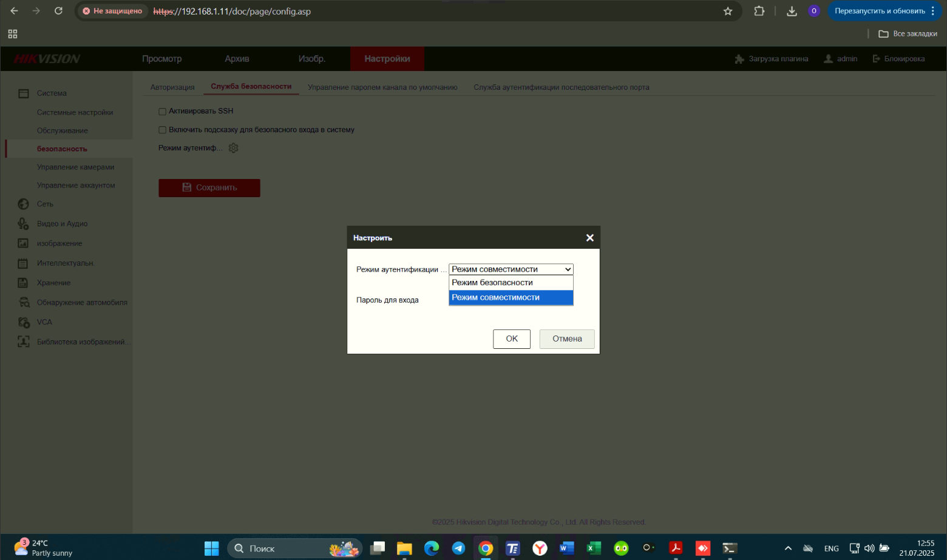
Task: Open Chrome menu three dots
Action: [x=933, y=11]
